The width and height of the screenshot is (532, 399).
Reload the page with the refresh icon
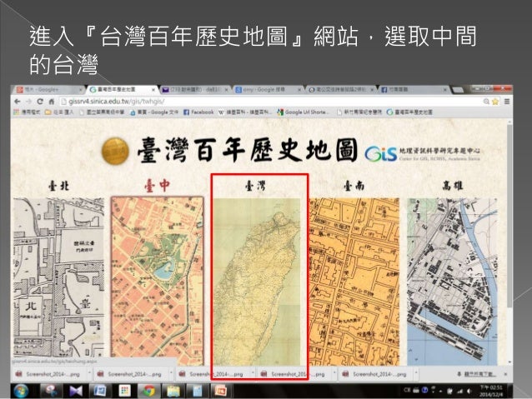click(x=40, y=101)
